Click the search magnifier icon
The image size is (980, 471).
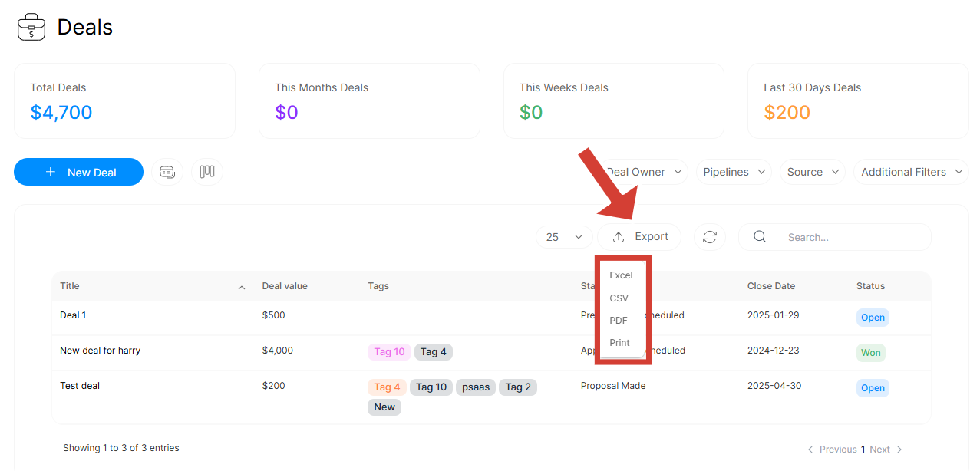(760, 237)
